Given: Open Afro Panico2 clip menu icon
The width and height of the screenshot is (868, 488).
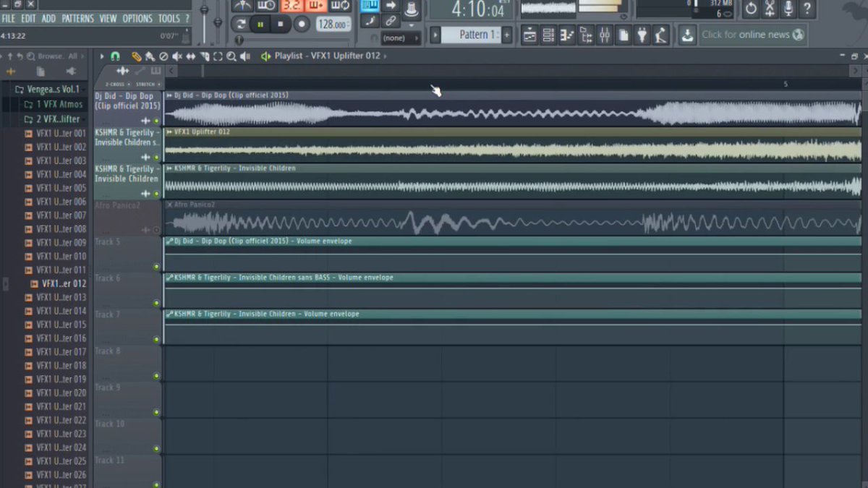Looking at the screenshot, I should coord(169,205).
